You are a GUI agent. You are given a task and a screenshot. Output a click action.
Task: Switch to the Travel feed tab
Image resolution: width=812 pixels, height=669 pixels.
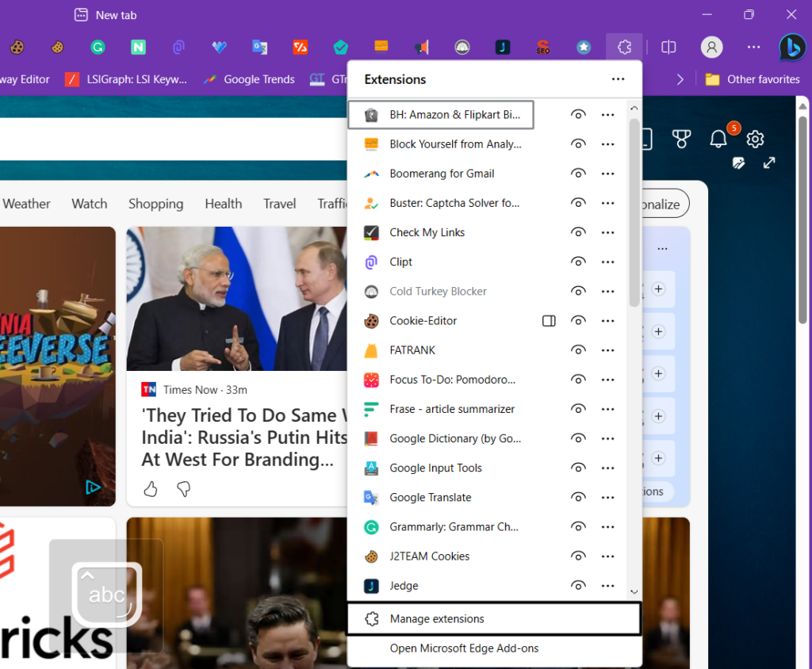click(280, 204)
